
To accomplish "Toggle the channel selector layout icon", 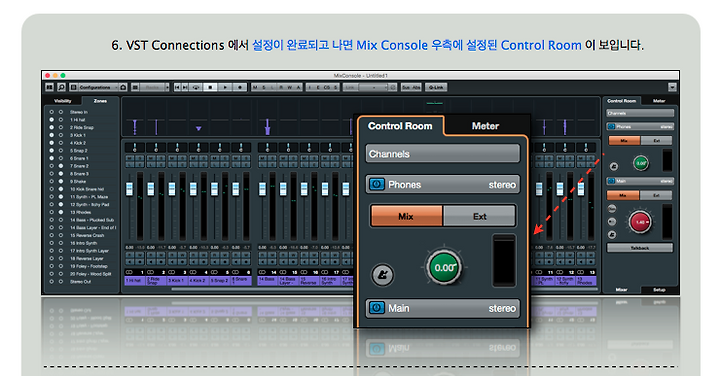I will [x=50, y=87].
